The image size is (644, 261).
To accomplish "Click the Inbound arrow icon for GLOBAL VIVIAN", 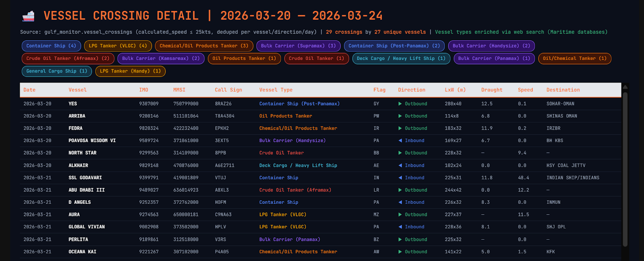I will click(x=400, y=227).
